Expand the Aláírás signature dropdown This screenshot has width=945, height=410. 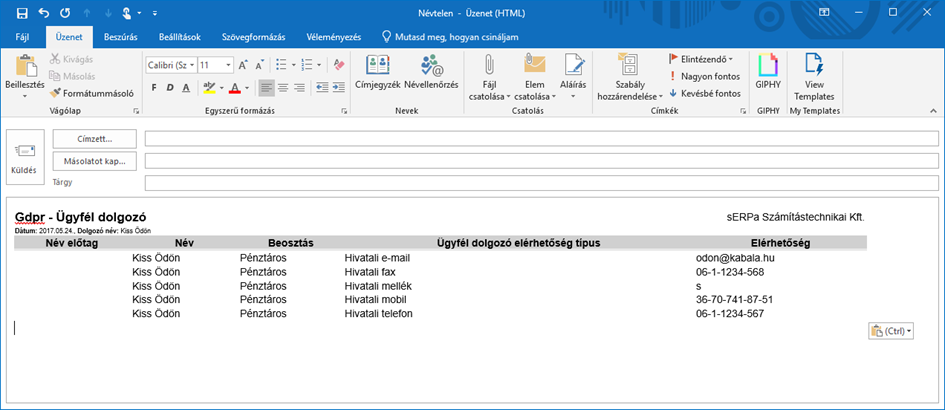coord(573,97)
